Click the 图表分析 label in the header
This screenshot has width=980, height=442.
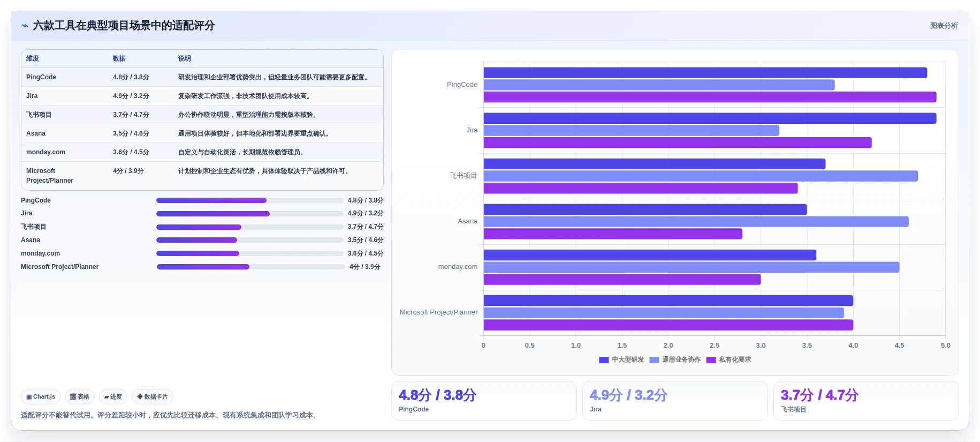pos(944,26)
